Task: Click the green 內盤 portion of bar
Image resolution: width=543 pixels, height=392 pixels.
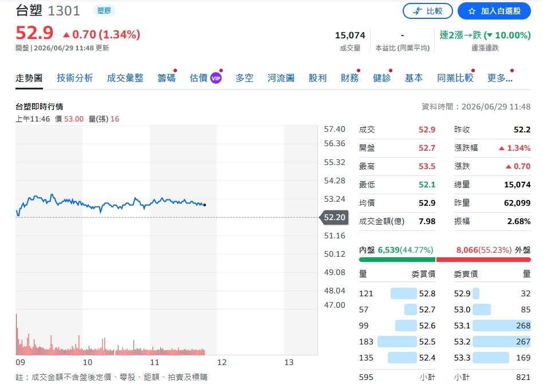Action: 397,260
